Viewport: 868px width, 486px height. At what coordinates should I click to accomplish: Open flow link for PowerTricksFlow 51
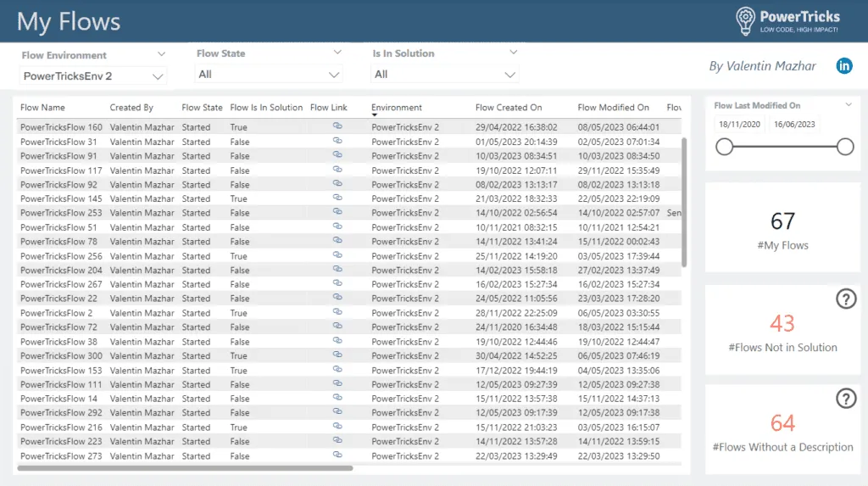(x=337, y=226)
